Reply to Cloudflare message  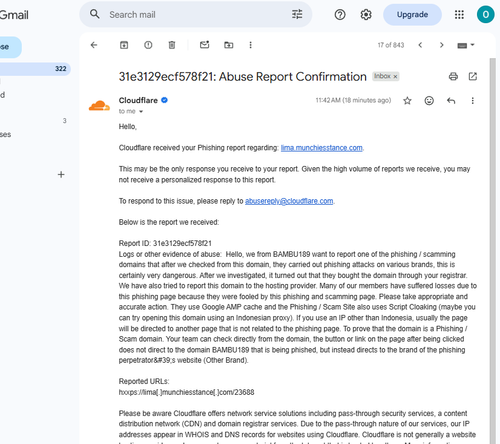451,101
